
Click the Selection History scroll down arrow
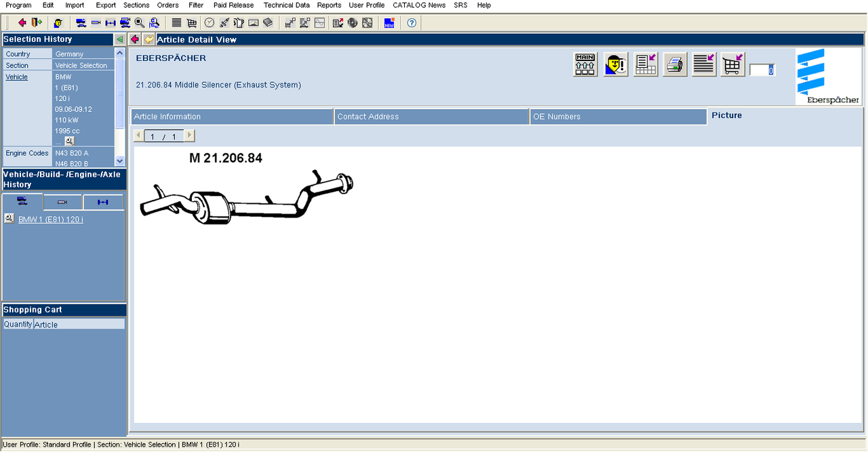pyautogui.click(x=120, y=161)
